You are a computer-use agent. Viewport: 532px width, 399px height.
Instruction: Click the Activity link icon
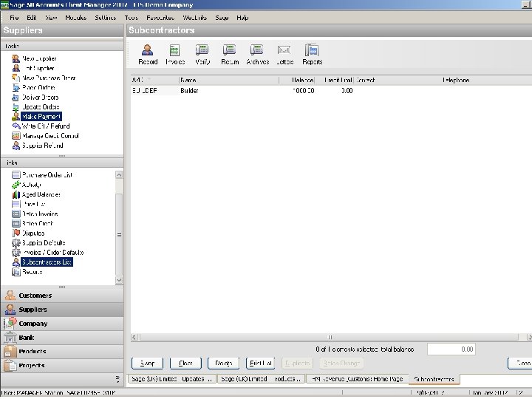tap(16, 185)
